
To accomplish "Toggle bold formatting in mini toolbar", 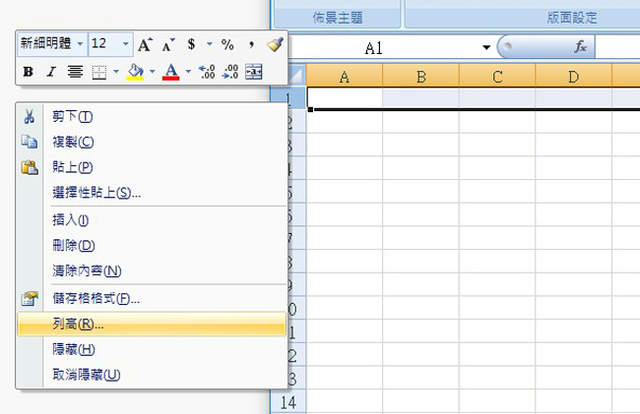I will [28, 71].
